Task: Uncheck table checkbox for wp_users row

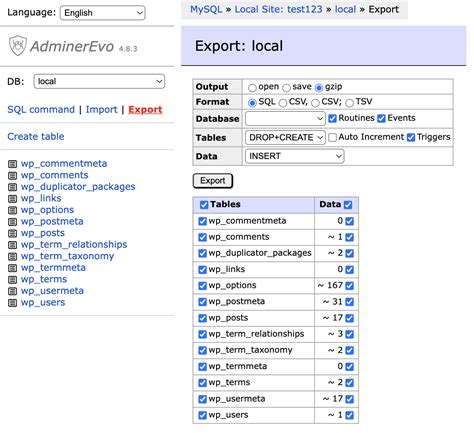Action: pyautogui.click(x=202, y=415)
